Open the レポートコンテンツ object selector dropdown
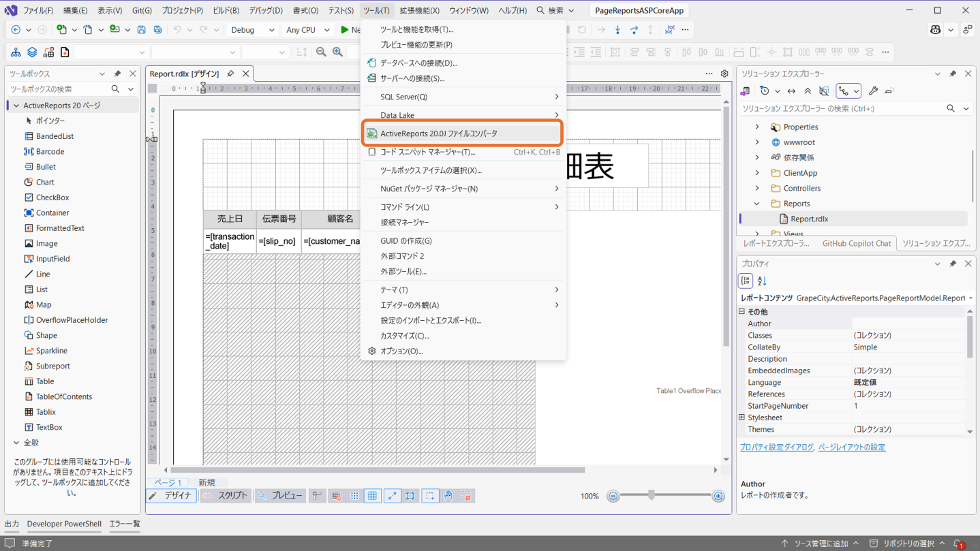 coord(970,298)
